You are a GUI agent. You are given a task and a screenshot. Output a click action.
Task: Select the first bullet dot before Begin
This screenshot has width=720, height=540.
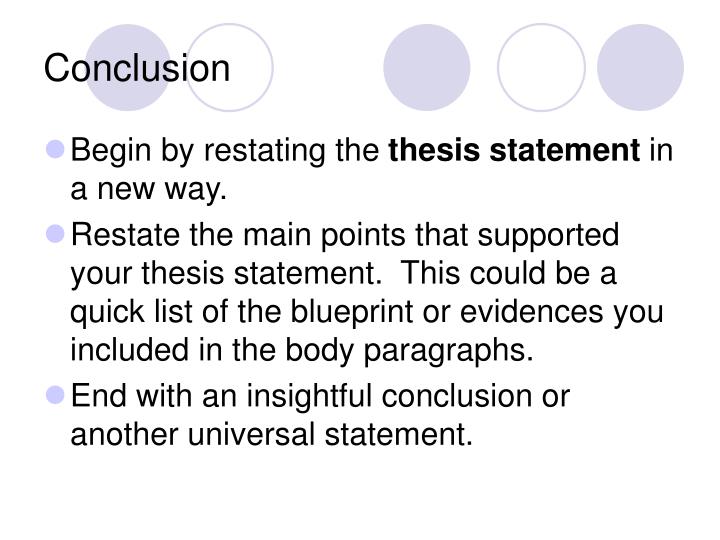click(x=56, y=149)
